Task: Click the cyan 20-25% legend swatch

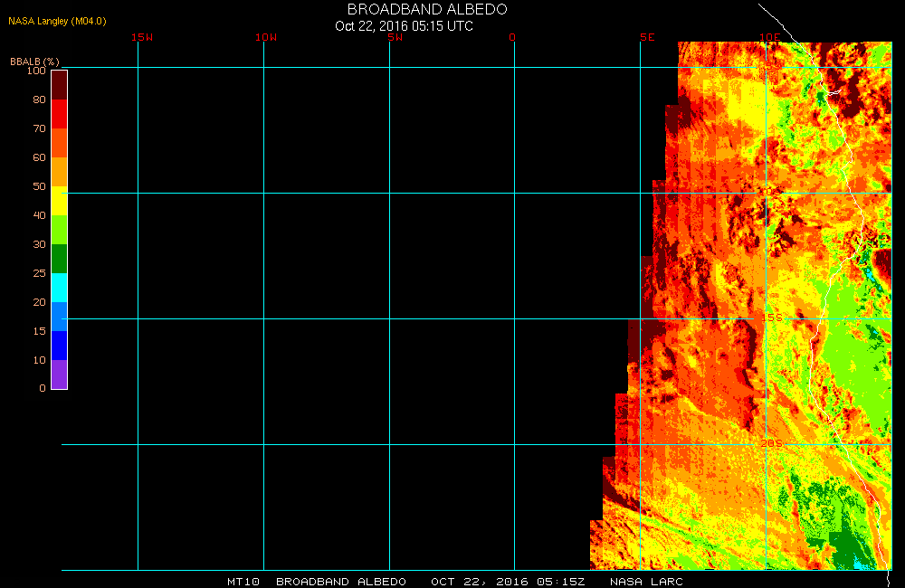Action: [59, 288]
